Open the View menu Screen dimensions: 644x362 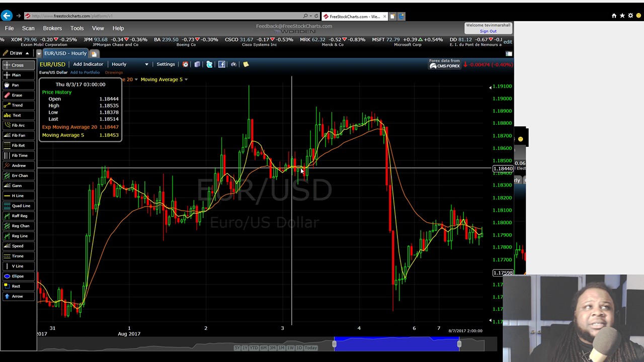pyautogui.click(x=98, y=28)
